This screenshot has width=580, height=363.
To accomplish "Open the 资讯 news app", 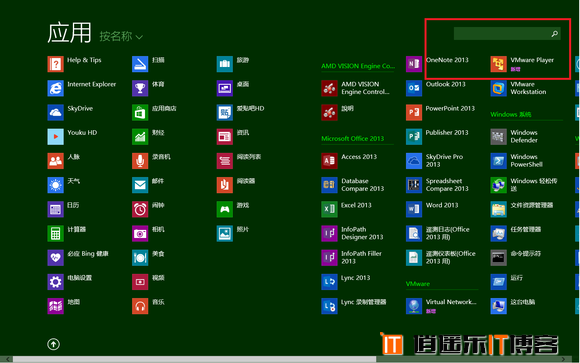I will point(233,137).
